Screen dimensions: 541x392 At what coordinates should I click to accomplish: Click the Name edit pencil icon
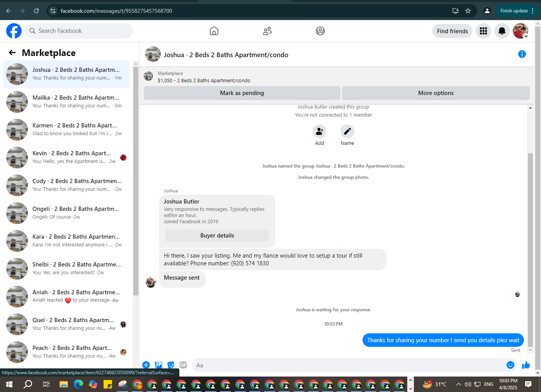tap(347, 131)
